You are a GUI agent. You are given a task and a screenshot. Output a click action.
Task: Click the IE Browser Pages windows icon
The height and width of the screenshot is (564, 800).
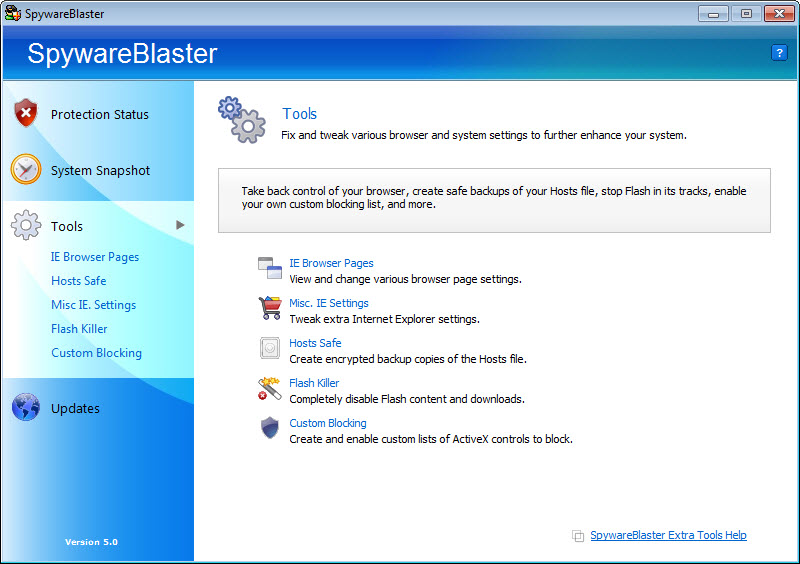[x=269, y=268]
